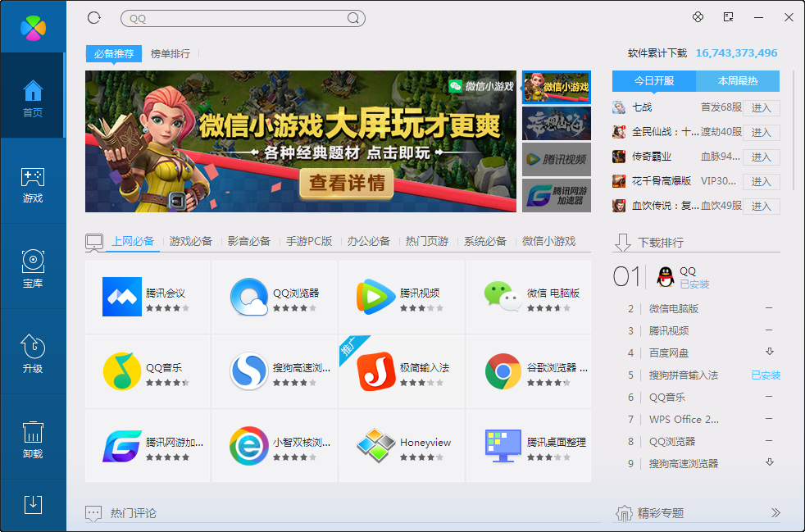Click the 热门评论 section heading
This screenshot has height=532, width=805.
pyautogui.click(x=133, y=512)
